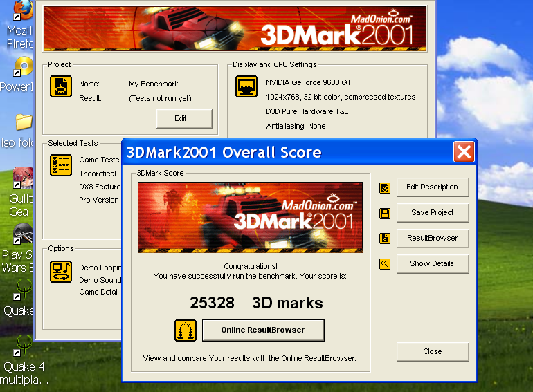
Task: Click the main window 3DMark2001 header banner
Action: [235, 29]
